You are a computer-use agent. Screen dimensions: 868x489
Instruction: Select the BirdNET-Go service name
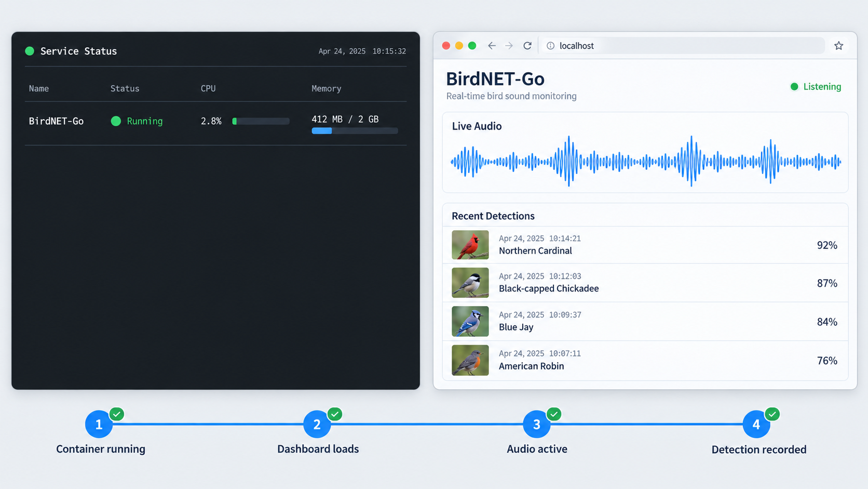pyautogui.click(x=56, y=121)
